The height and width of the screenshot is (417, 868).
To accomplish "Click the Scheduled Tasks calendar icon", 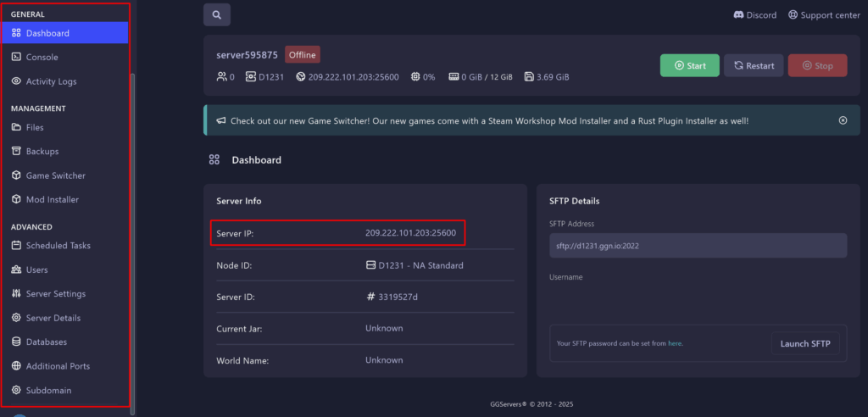I will click(x=17, y=246).
